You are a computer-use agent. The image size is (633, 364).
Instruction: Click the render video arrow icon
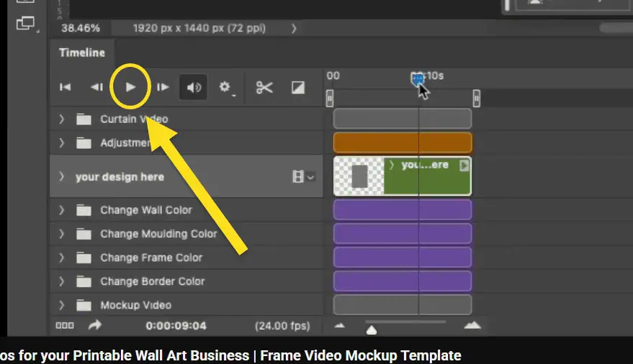94,326
